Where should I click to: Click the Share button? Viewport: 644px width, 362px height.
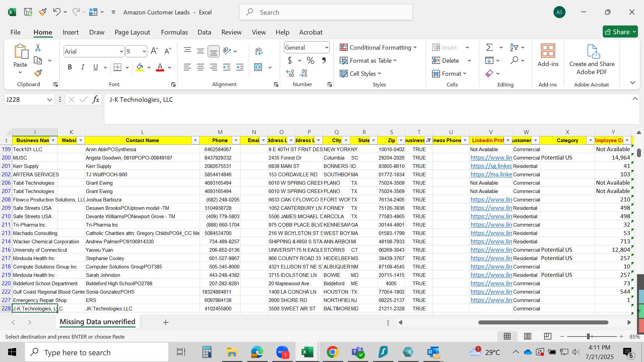point(620,32)
